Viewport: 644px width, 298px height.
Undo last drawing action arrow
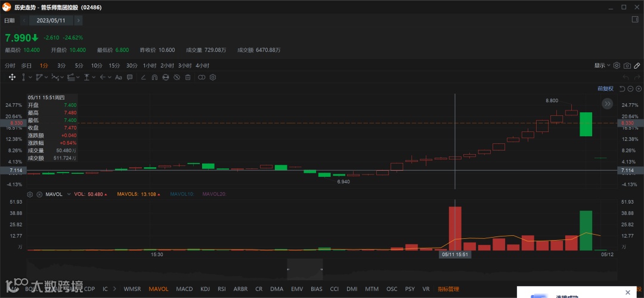pyautogui.click(x=626, y=77)
